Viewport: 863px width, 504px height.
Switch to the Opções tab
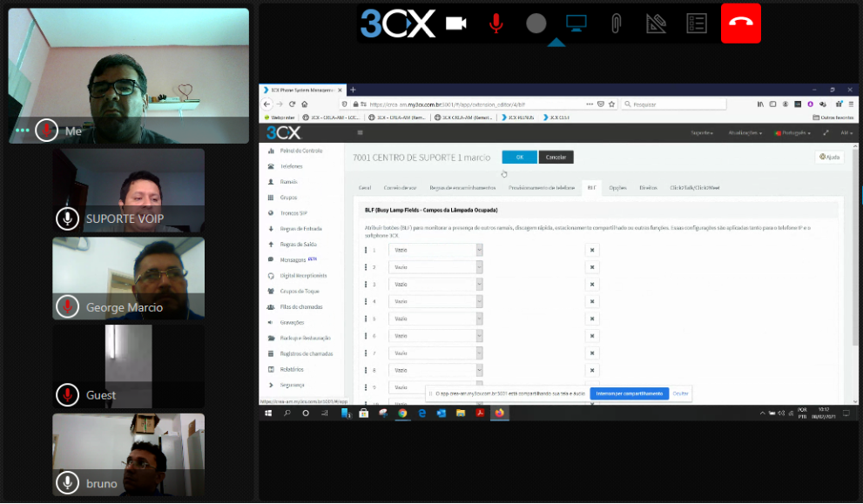(617, 188)
